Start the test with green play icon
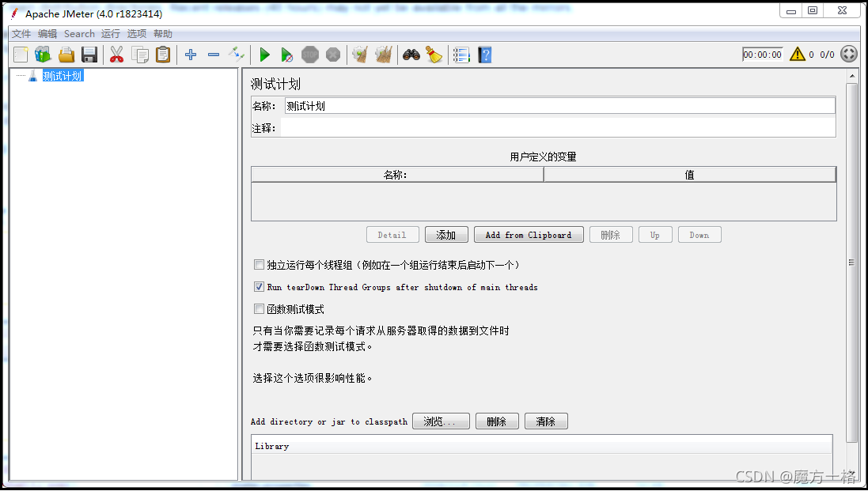Viewport: 868px width, 491px height. coord(264,55)
